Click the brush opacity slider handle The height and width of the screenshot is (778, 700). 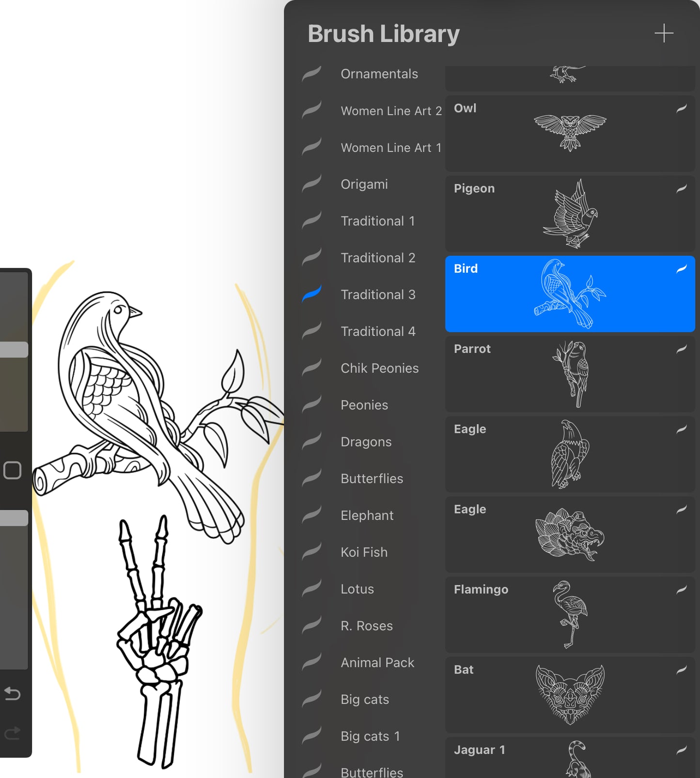tap(13, 518)
